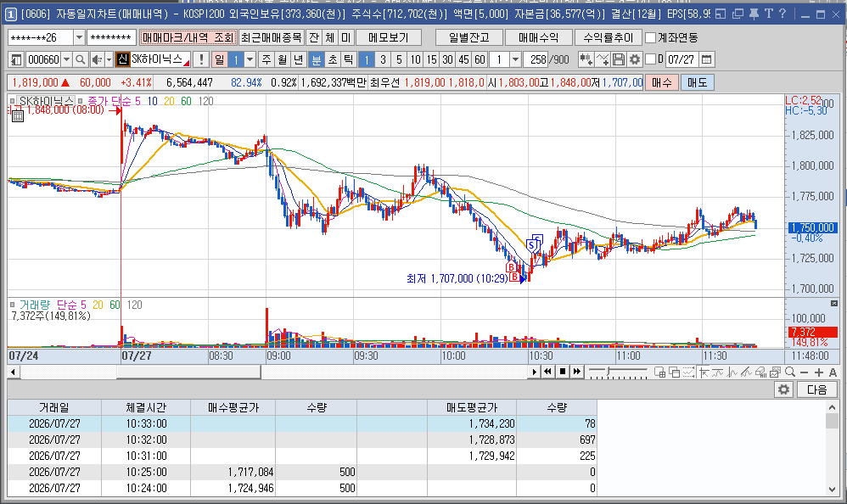Click the small grid icon under the chart title
847x504 pixels.
[x=17, y=115]
